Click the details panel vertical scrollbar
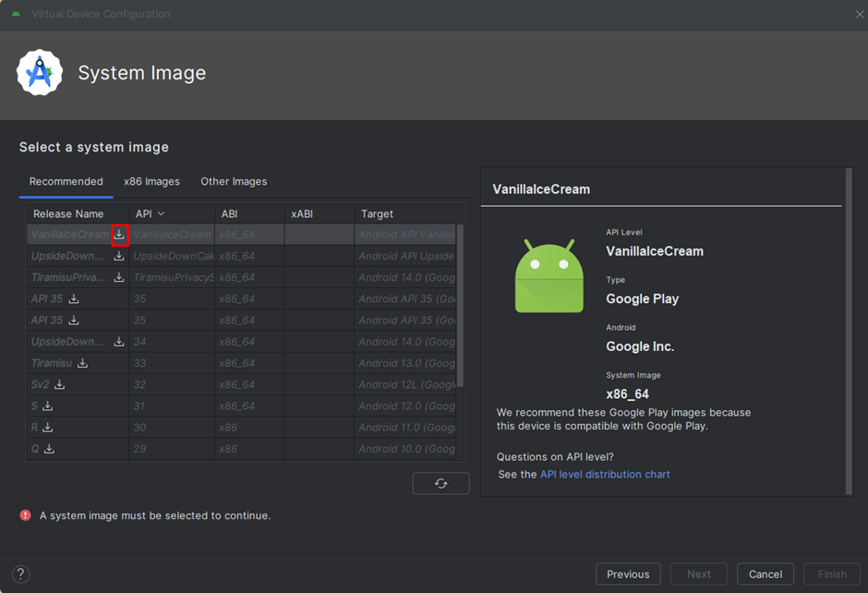The height and width of the screenshot is (593, 868). tap(849, 331)
